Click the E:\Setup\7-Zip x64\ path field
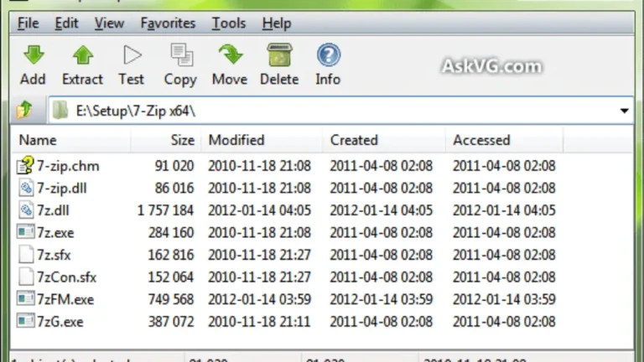Viewport: 644px width, 362px height. pos(341,111)
